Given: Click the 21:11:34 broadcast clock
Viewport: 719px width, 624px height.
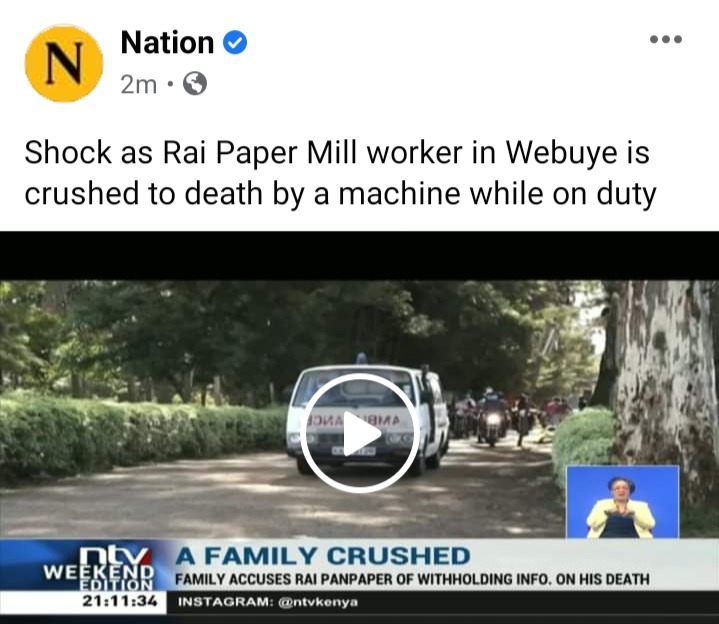Looking at the screenshot, I should tap(119, 601).
